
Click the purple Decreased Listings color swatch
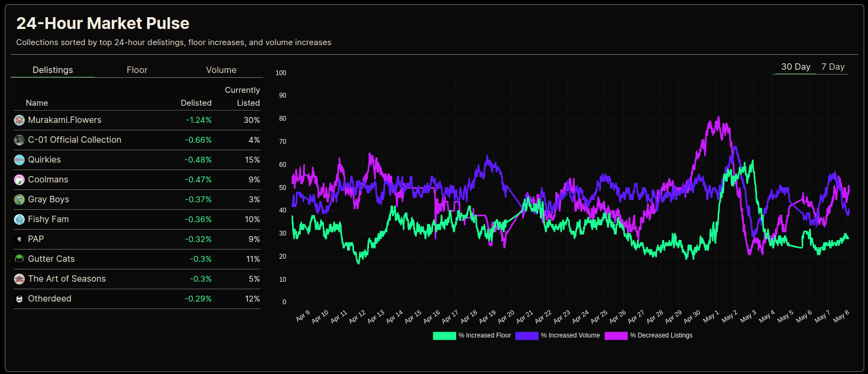coord(616,335)
